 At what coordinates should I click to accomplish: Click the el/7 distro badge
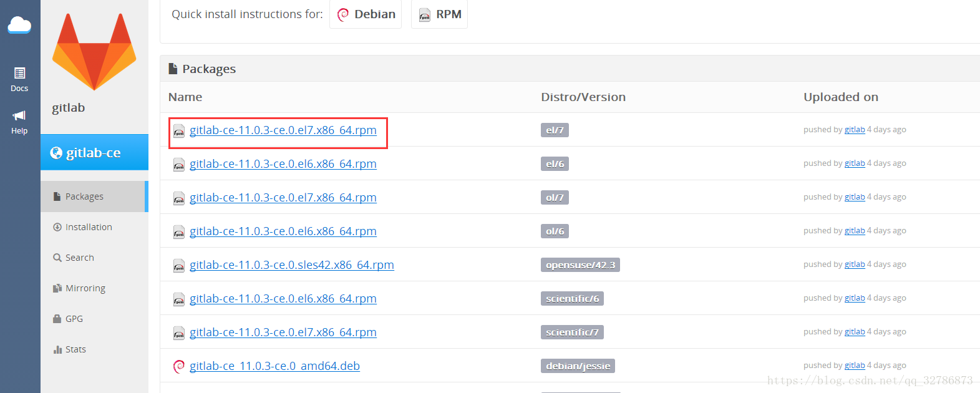pyautogui.click(x=555, y=130)
